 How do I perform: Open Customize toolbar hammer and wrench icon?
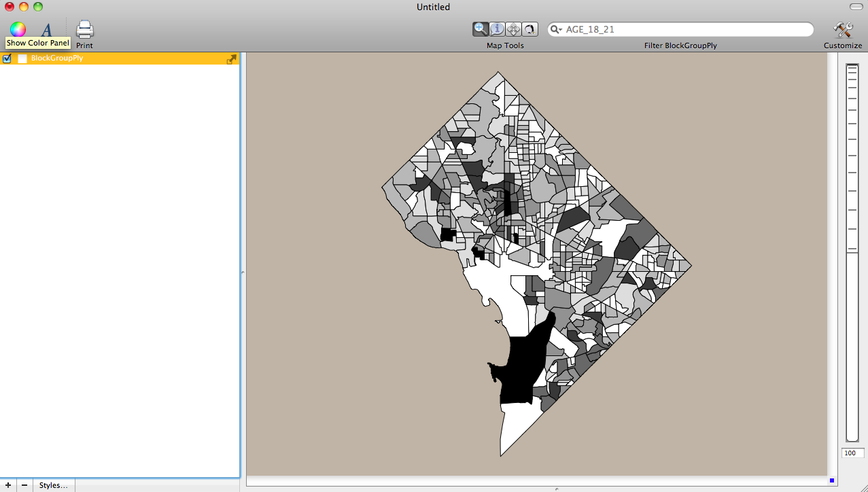tap(842, 30)
